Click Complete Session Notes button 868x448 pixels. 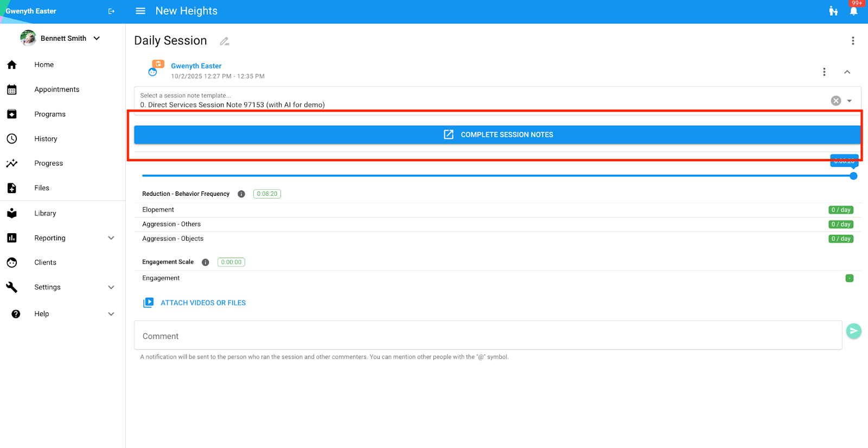click(497, 135)
